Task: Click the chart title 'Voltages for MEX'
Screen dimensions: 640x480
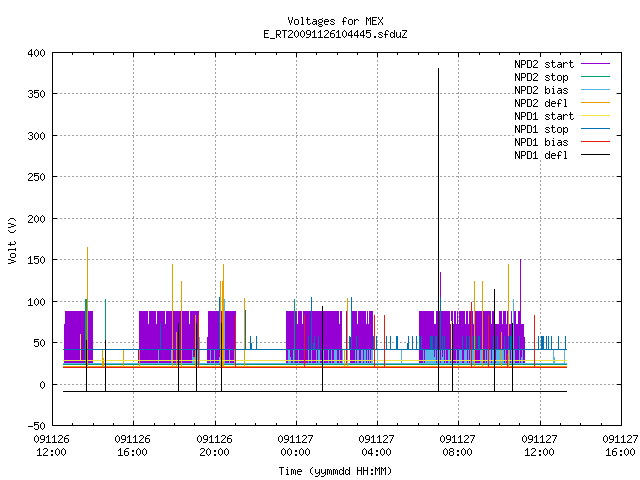Action: point(335,21)
